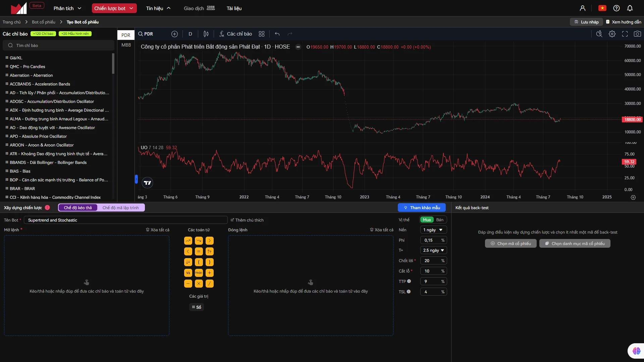Add the double down-arrows operator
This screenshot has height=362, width=644.
click(x=188, y=262)
